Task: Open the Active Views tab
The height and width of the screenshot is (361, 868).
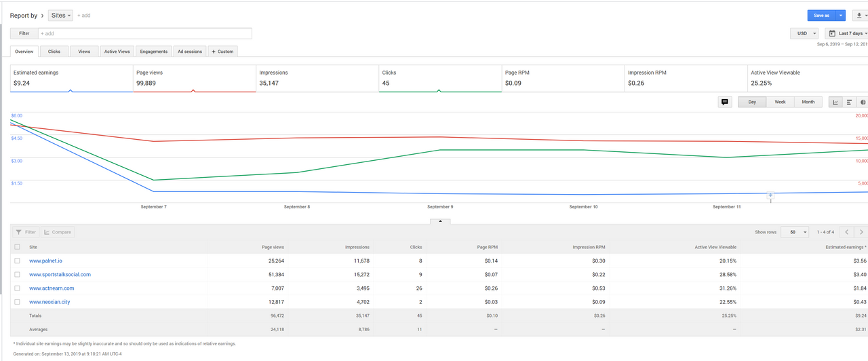Action: pos(117,52)
